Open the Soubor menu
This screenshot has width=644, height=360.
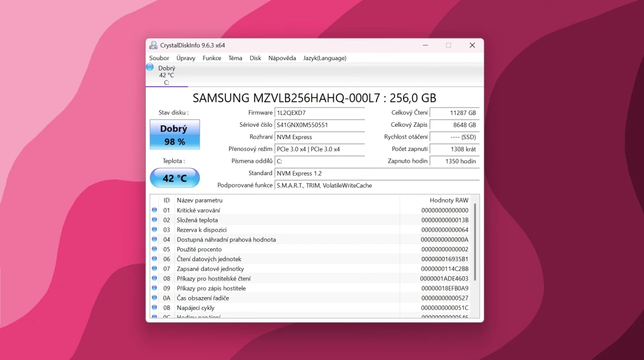tap(159, 58)
